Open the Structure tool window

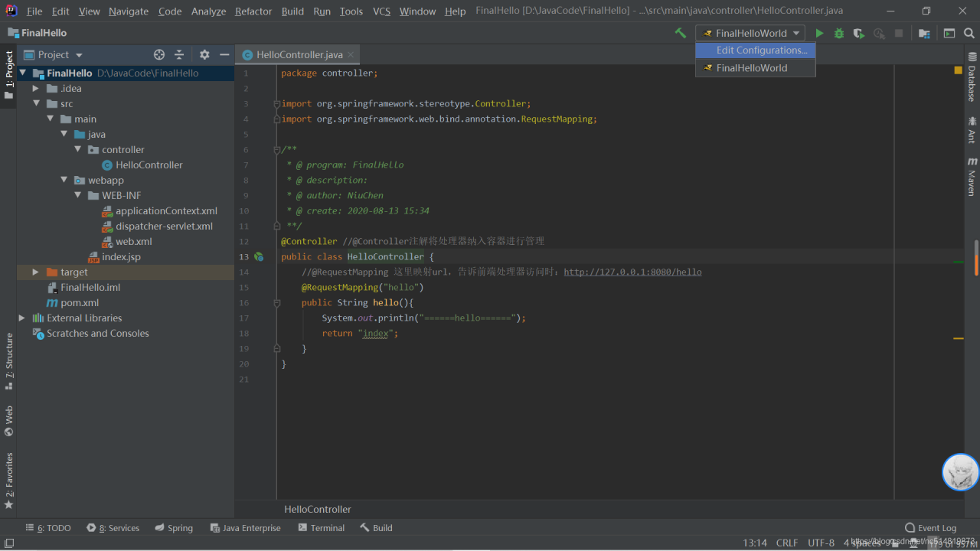[x=9, y=361]
